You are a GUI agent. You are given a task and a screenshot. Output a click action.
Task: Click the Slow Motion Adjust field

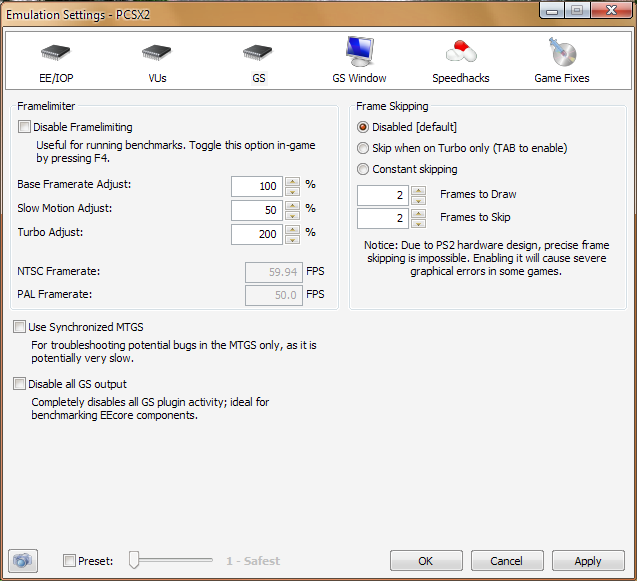pos(257,210)
